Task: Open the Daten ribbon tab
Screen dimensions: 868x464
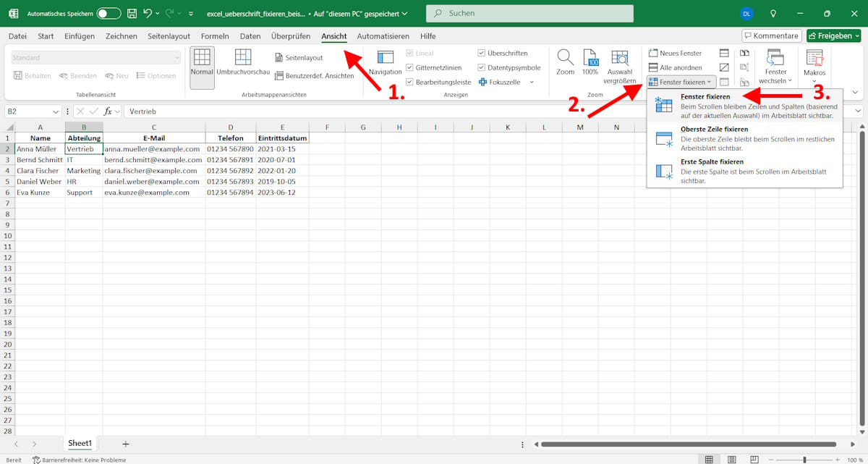Action: click(x=250, y=35)
